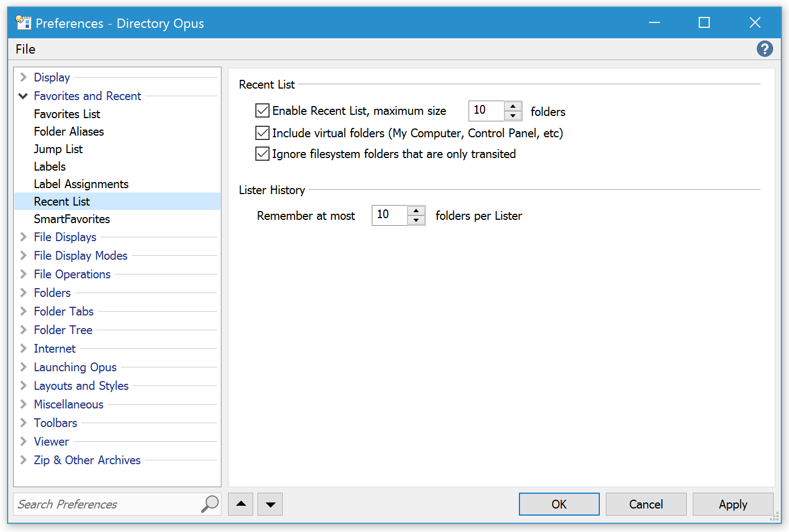Collapse the Favorites and Recent category
The width and height of the screenshot is (789, 532).
(24, 96)
